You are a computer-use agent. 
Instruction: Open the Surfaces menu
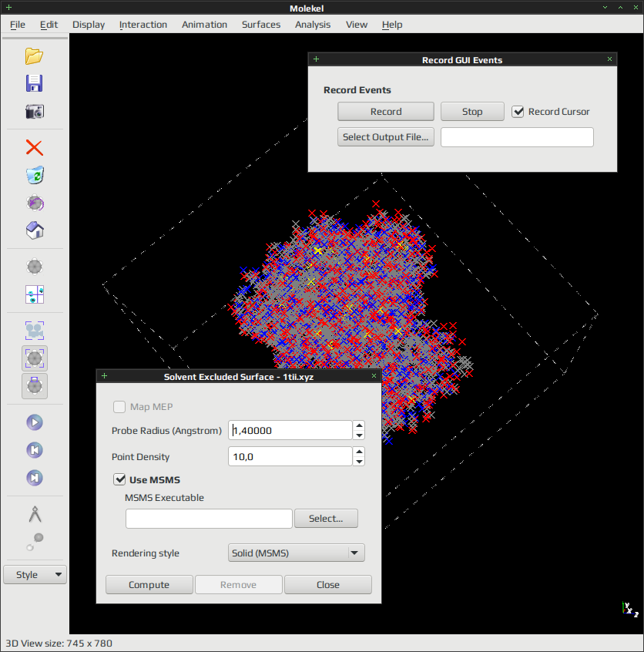click(x=261, y=25)
